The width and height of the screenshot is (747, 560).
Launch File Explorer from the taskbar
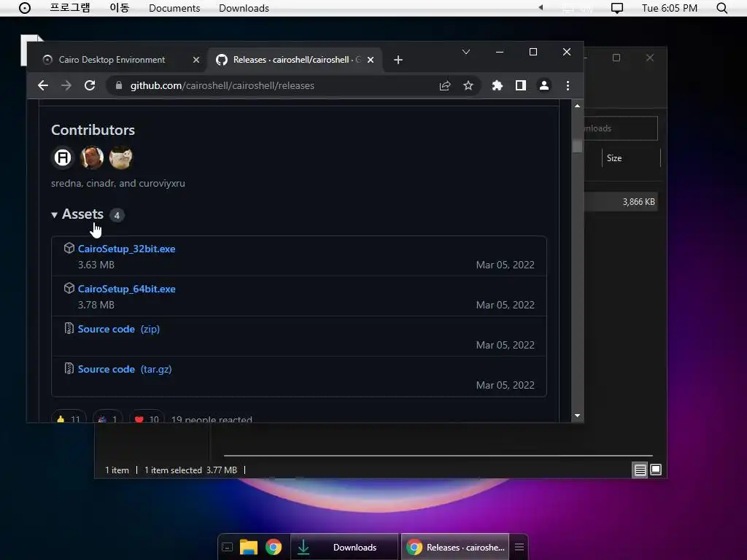[x=249, y=547]
